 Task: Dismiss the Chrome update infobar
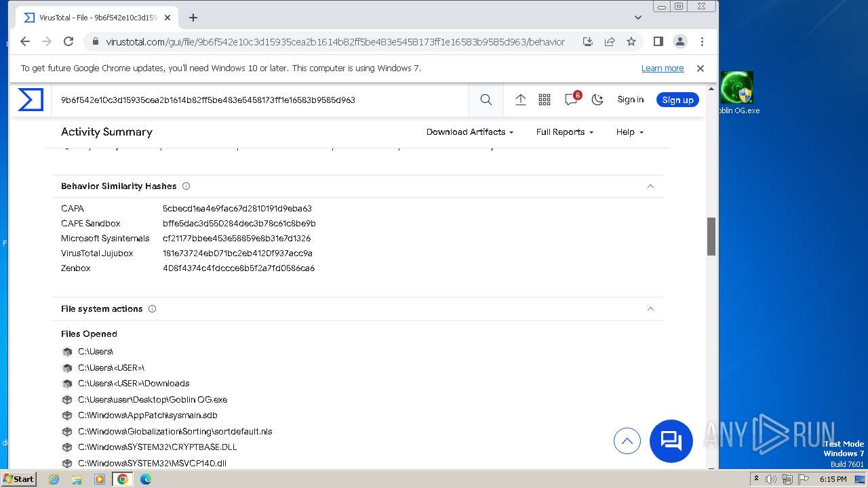click(701, 68)
